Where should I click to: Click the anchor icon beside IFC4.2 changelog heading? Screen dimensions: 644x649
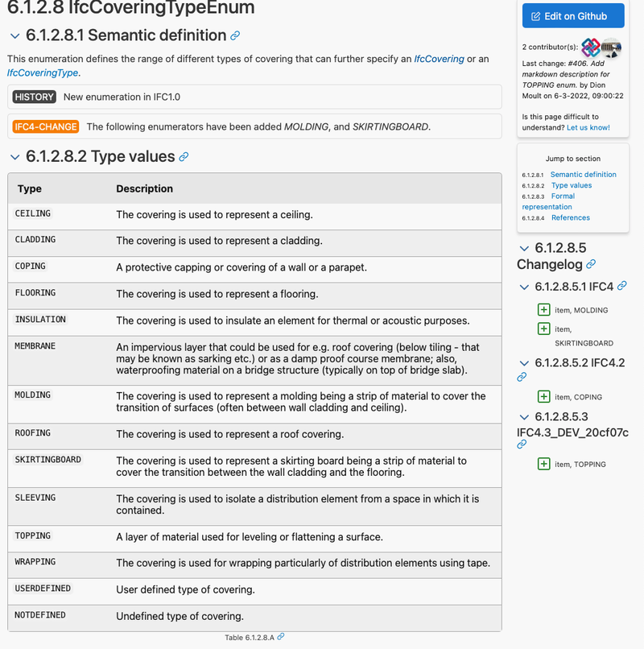(x=522, y=376)
